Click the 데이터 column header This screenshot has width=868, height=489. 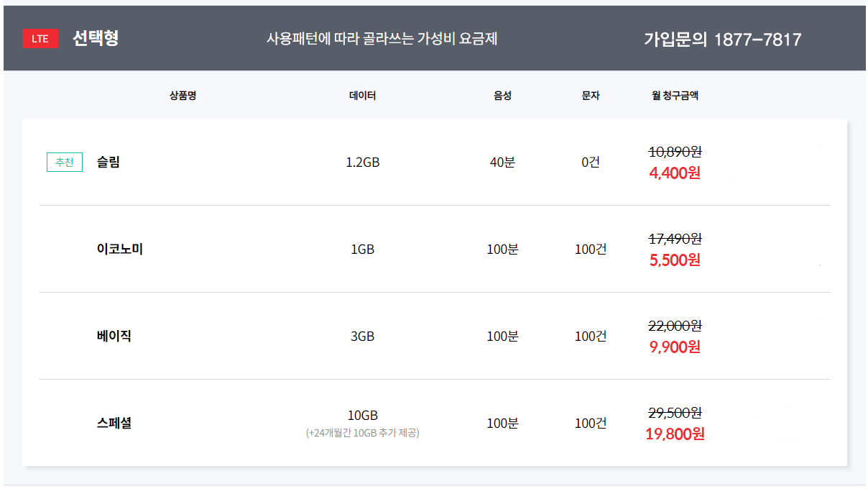pyautogui.click(x=362, y=96)
